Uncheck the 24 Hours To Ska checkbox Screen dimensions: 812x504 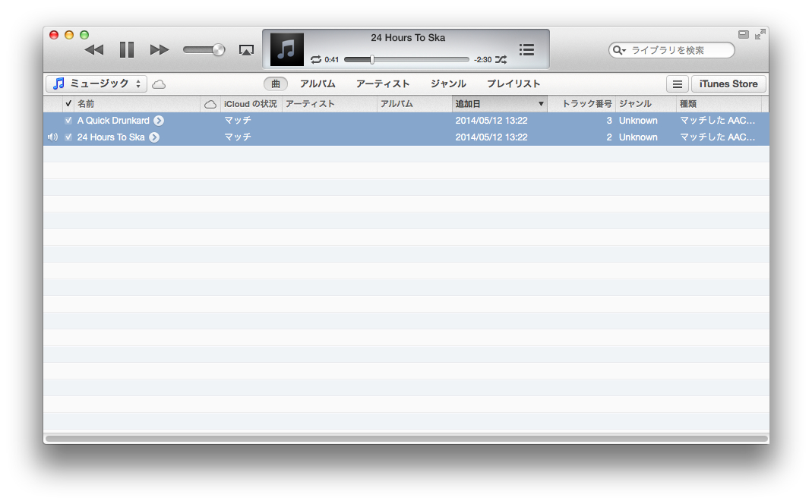tap(68, 137)
